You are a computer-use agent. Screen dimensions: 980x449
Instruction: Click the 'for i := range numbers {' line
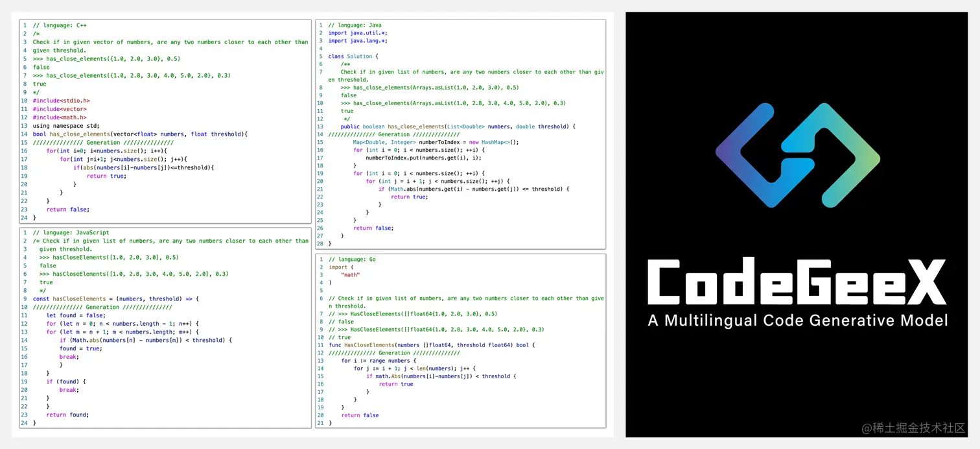(379, 361)
